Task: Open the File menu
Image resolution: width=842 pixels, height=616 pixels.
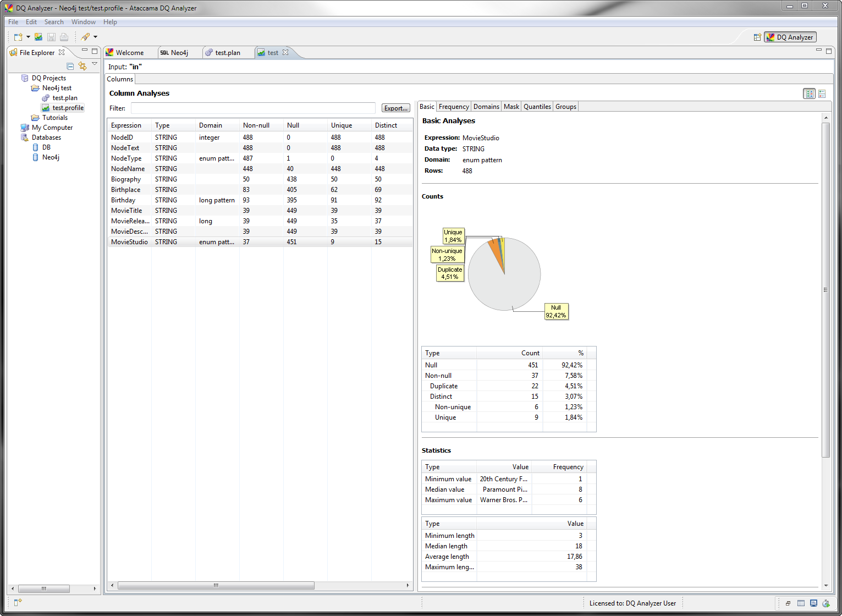Action: click(13, 22)
